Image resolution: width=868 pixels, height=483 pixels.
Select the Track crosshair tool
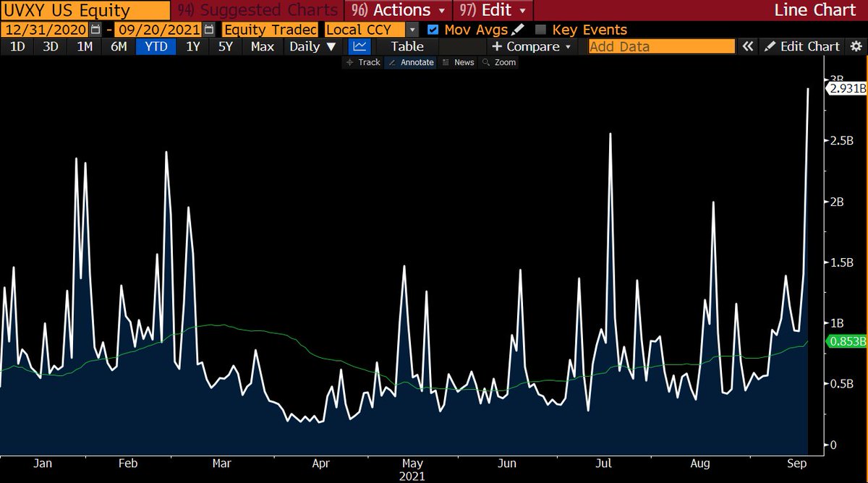click(x=364, y=62)
